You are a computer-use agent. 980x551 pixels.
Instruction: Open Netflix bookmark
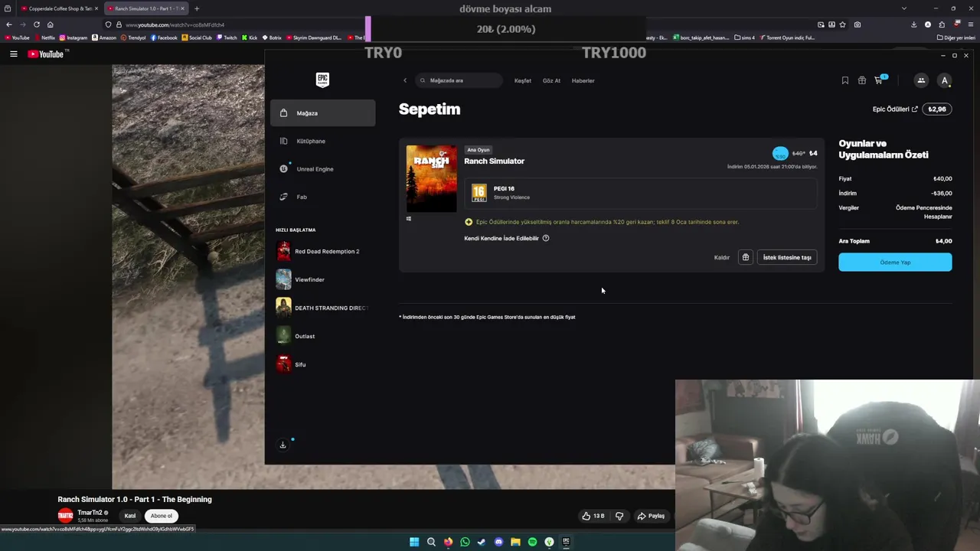tap(44, 37)
